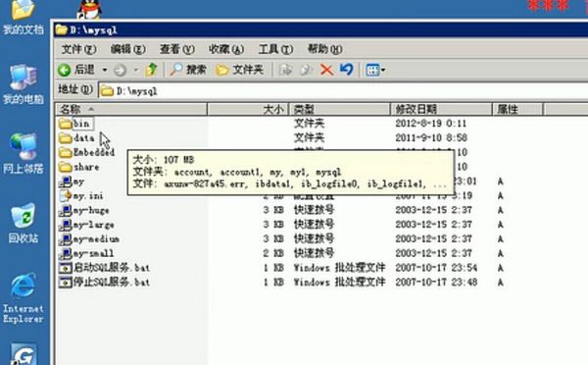The width and height of the screenshot is (588, 365).
Task: Toggle the Folders pane button
Action: tap(240, 70)
